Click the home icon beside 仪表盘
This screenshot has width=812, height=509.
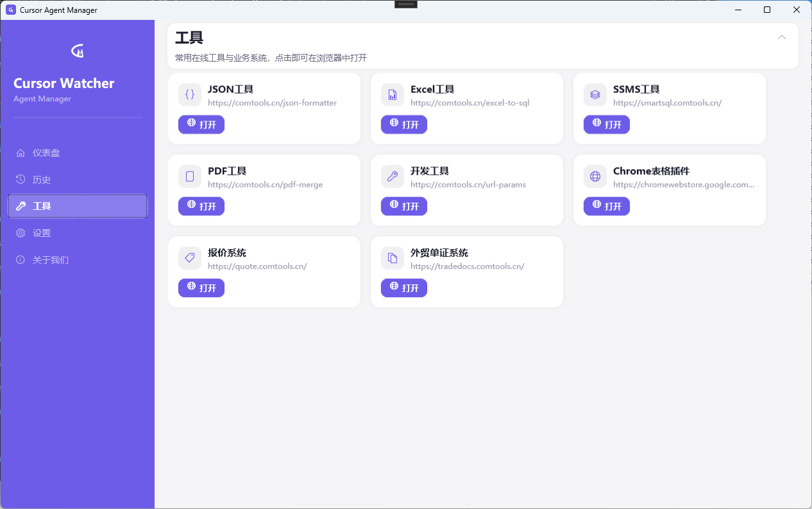tap(21, 153)
